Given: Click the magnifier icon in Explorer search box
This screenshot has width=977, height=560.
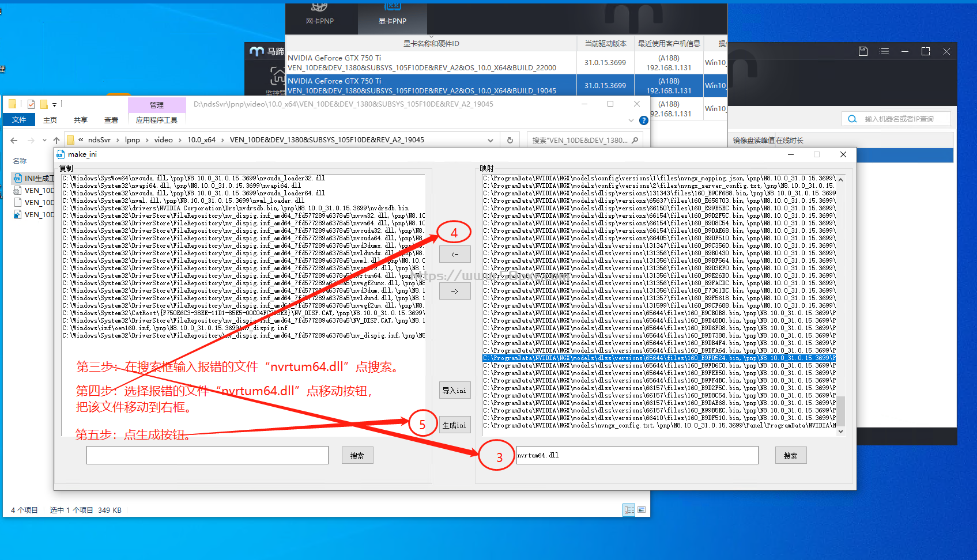Looking at the screenshot, I should pyautogui.click(x=635, y=140).
